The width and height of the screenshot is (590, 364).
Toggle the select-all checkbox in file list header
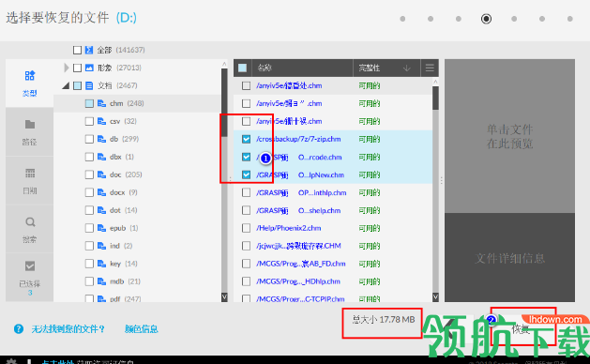click(x=243, y=68)
